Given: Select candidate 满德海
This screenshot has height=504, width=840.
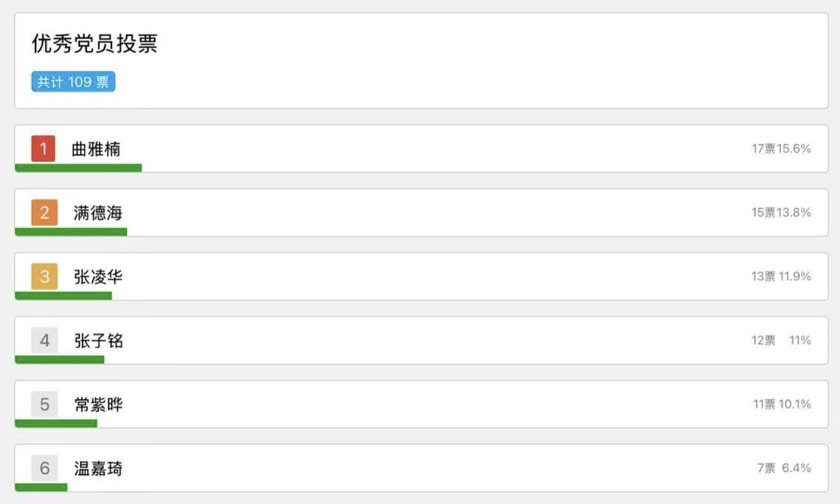Looking at the screenshot, I should (98, 213).
